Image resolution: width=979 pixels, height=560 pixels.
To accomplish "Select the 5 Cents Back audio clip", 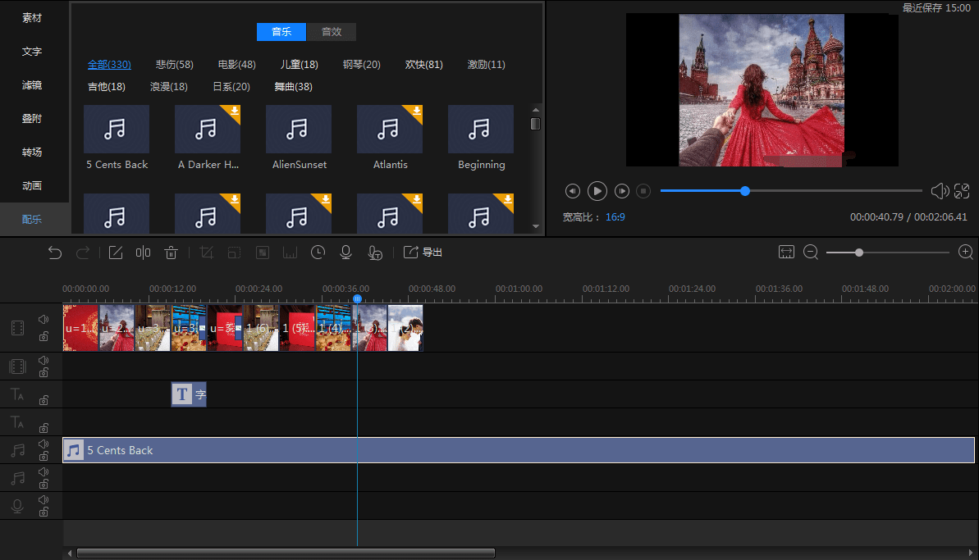I will pos(518,450).
